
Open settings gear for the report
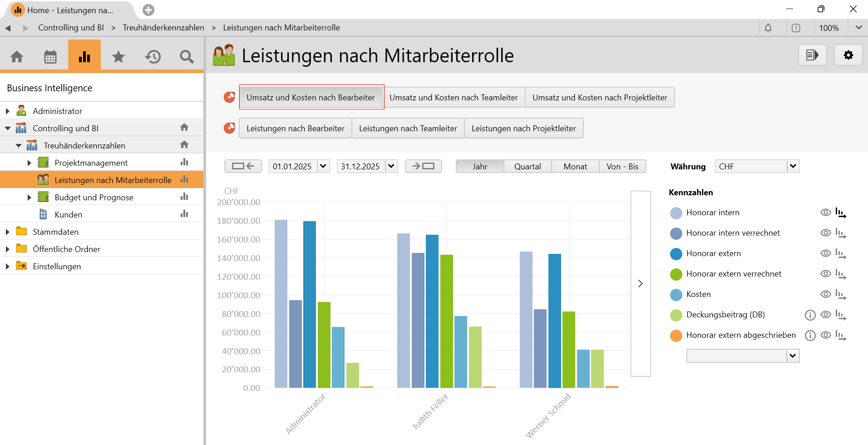848,55
